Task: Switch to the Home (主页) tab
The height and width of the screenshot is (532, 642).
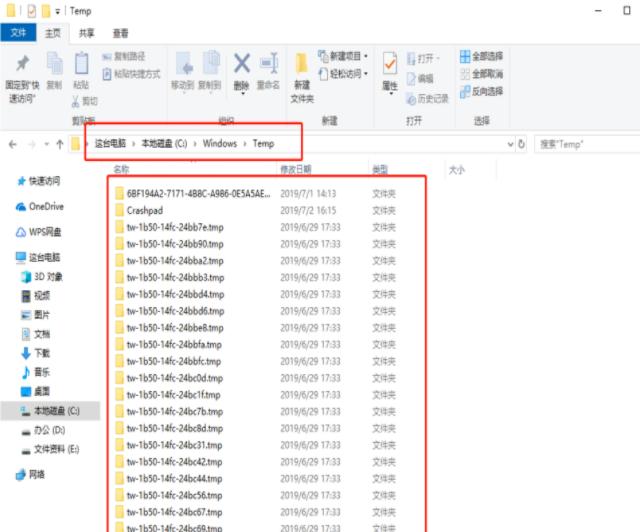Action: pyautogui.click(x=52, y=33)
